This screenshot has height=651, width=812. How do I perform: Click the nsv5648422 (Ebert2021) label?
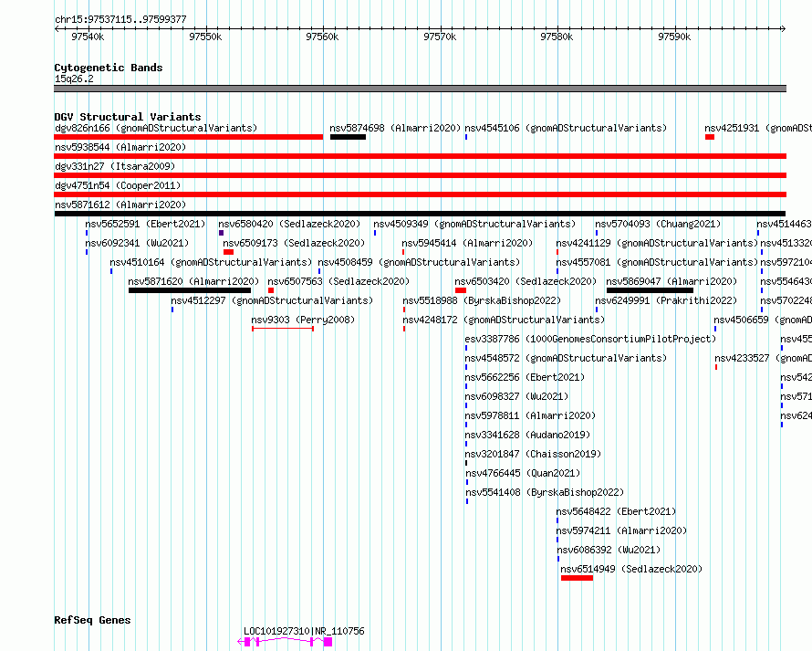(616, 511)
